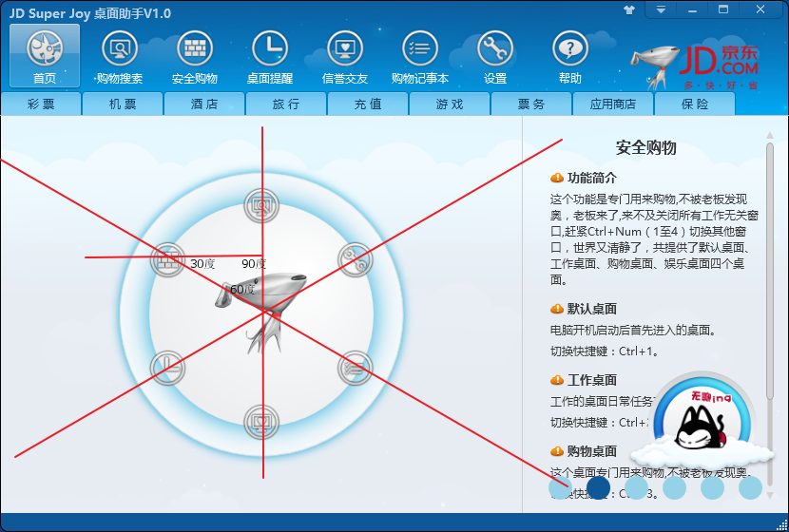Click the brick wall icon on the dial

[167, 259]
